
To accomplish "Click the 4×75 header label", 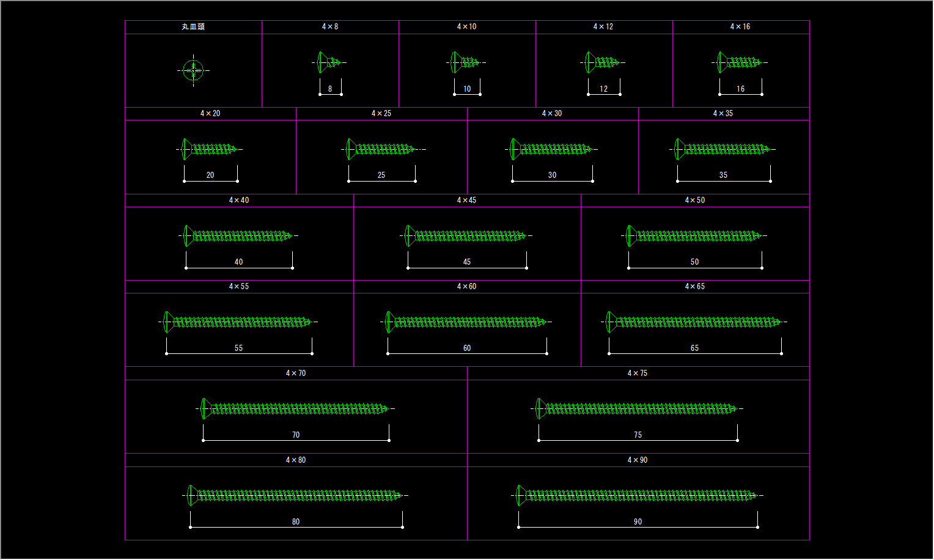I will tap(638, 374).
